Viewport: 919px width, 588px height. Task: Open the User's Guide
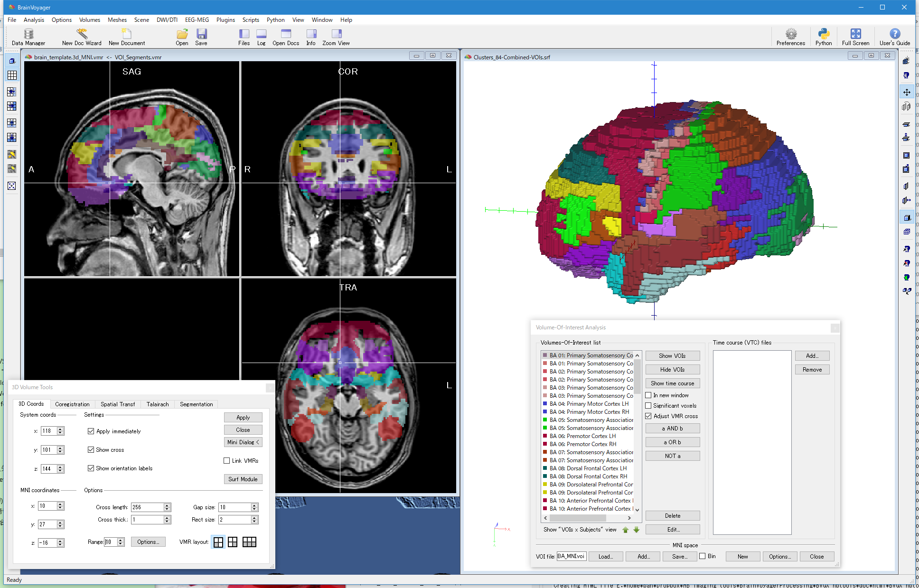pyautogui.click(x=895, y=37)
